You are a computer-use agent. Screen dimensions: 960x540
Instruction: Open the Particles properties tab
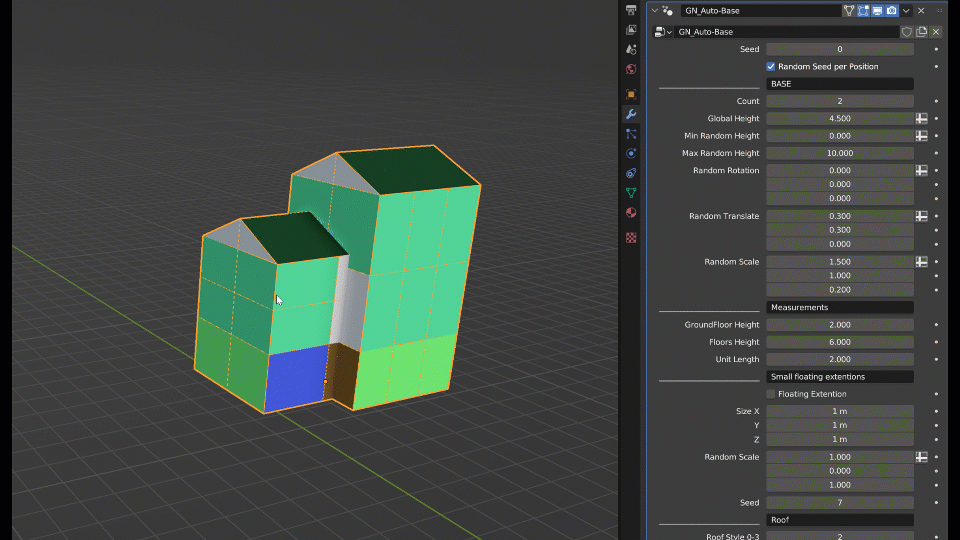pos(631,133)
